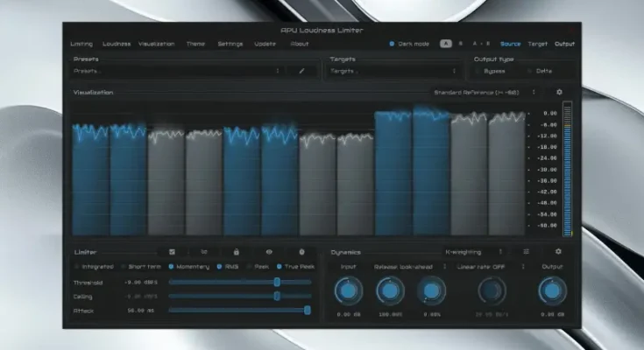
Task: Click the link icon in Limiter header
Action: 203,251
